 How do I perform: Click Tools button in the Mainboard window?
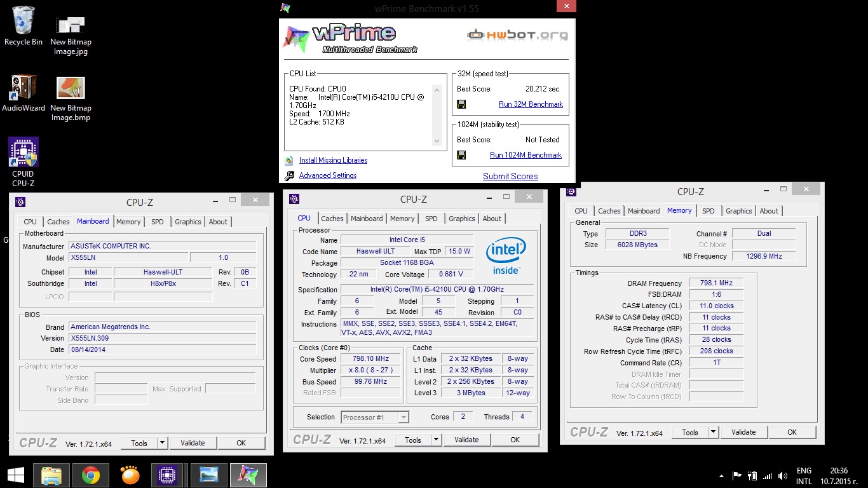click(139, 443)
